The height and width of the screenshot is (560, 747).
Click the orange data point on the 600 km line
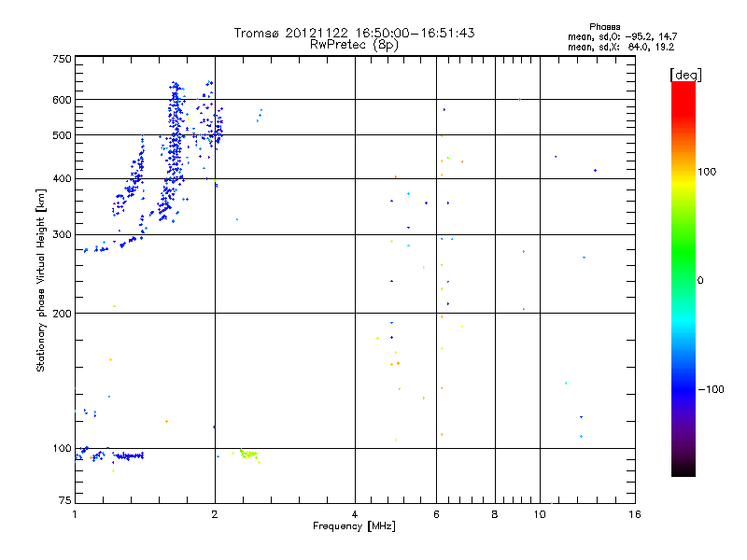519,100
